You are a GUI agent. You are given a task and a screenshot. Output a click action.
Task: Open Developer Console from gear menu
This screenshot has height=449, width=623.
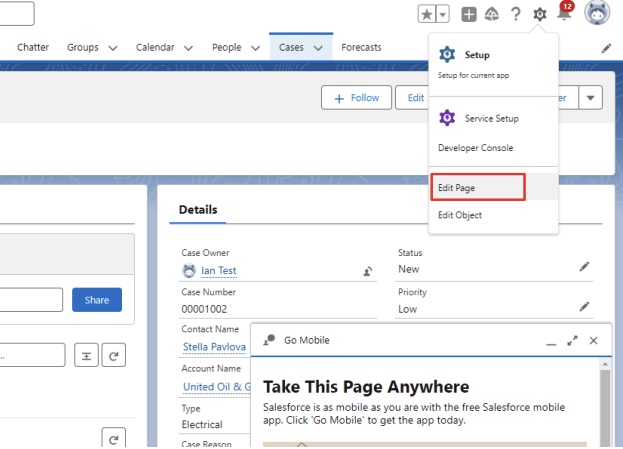(475, 148)
